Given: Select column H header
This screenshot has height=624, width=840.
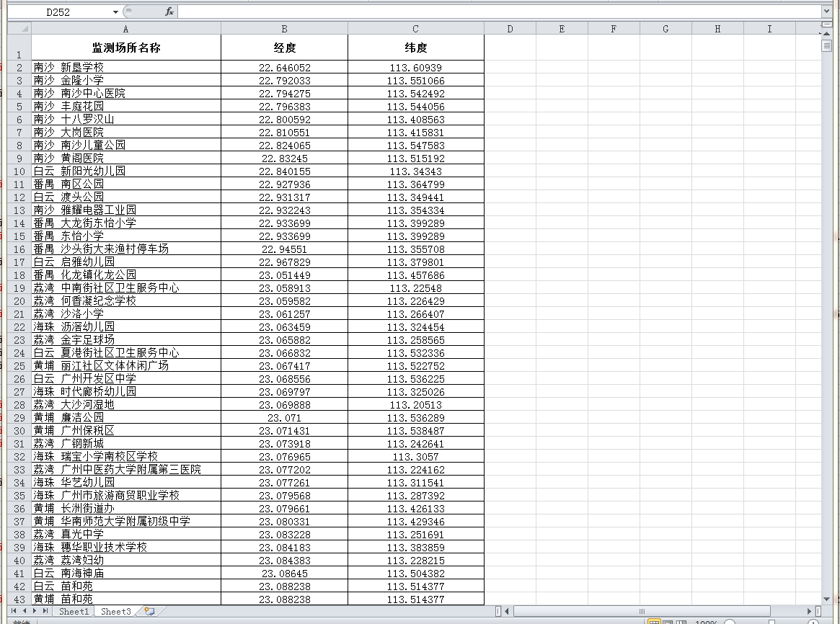Looking at the screenshot, I should coord(718,28).
